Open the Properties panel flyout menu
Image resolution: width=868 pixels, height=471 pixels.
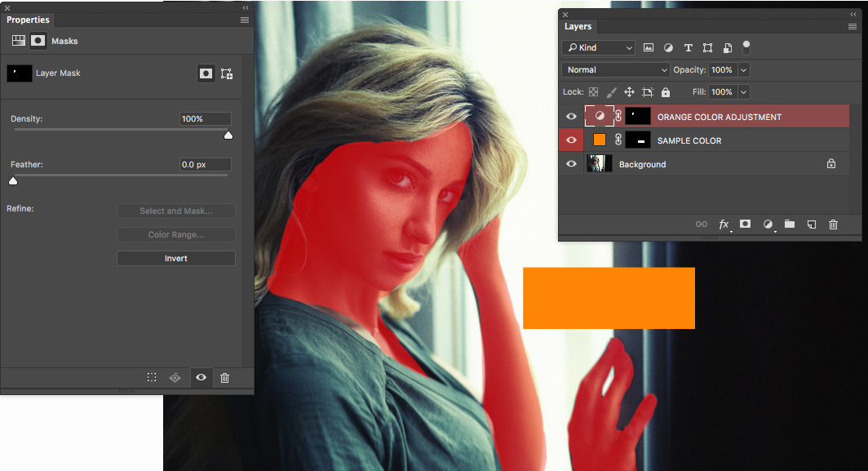245,20
